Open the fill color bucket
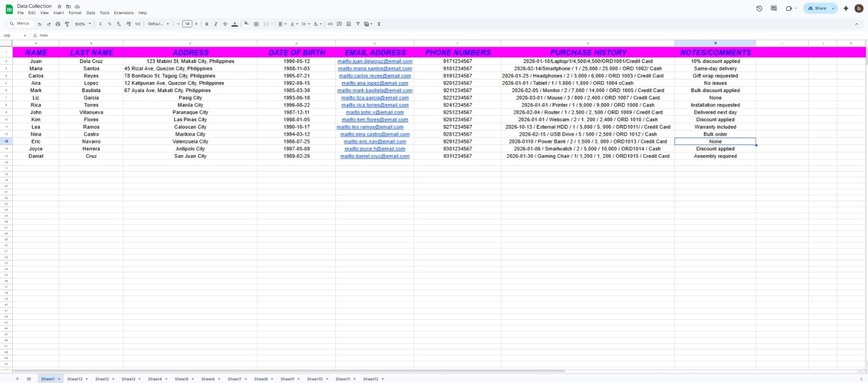Screen dimensions: 868x383 pyautogui.click(x=246, y=24)
